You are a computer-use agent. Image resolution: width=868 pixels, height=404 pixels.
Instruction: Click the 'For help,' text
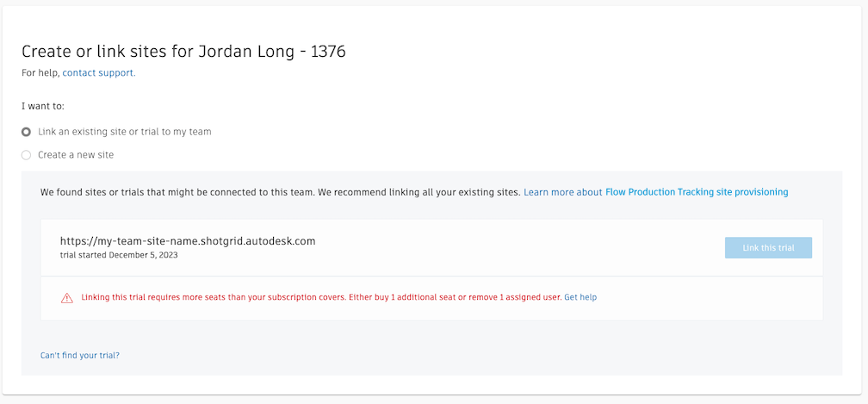tap(40, 73)
